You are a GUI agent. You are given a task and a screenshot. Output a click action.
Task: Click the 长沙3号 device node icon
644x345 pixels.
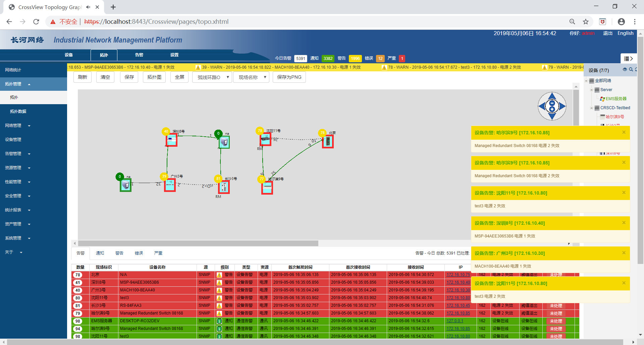click(x=224, y=187)
